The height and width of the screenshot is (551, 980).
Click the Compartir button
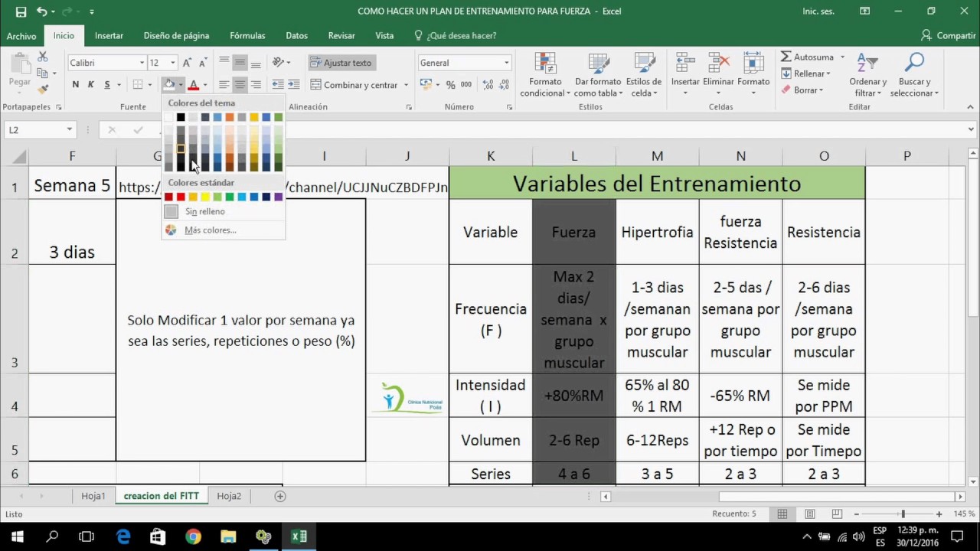click(949, 36)
